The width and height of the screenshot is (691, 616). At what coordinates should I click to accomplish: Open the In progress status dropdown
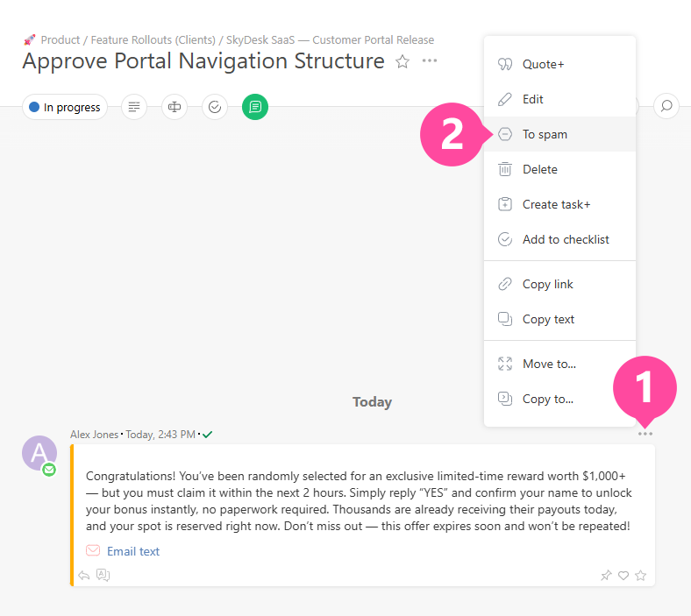click(65, 107)
